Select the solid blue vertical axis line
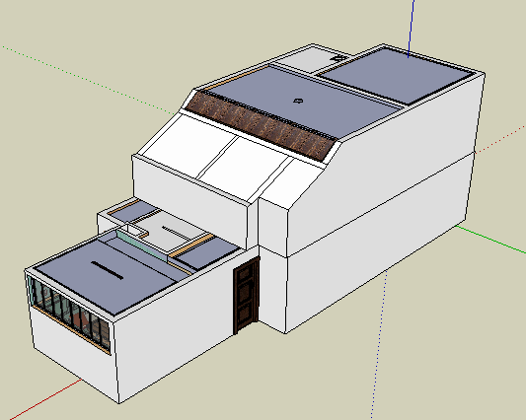This screenshot has width=526, height=420. [411, 29]
